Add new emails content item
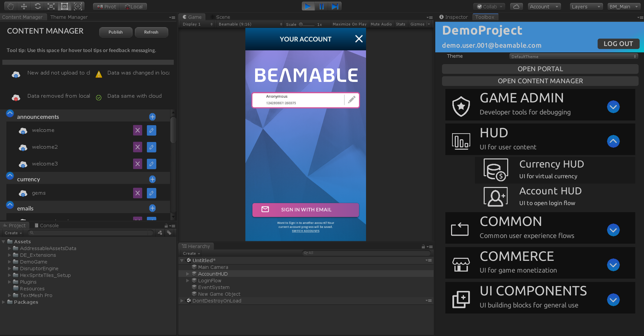644x336 pixels. click(152, 208)
